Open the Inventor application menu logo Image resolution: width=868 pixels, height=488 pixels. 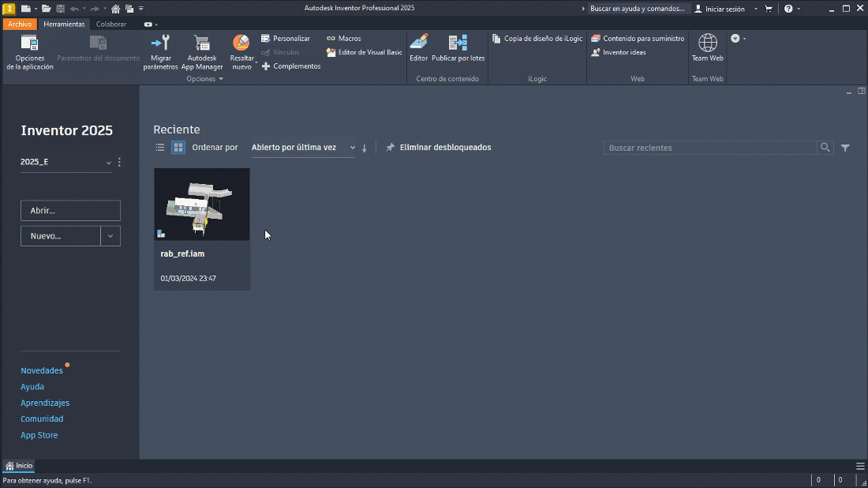pyautogui.click(x=9, y=9)
